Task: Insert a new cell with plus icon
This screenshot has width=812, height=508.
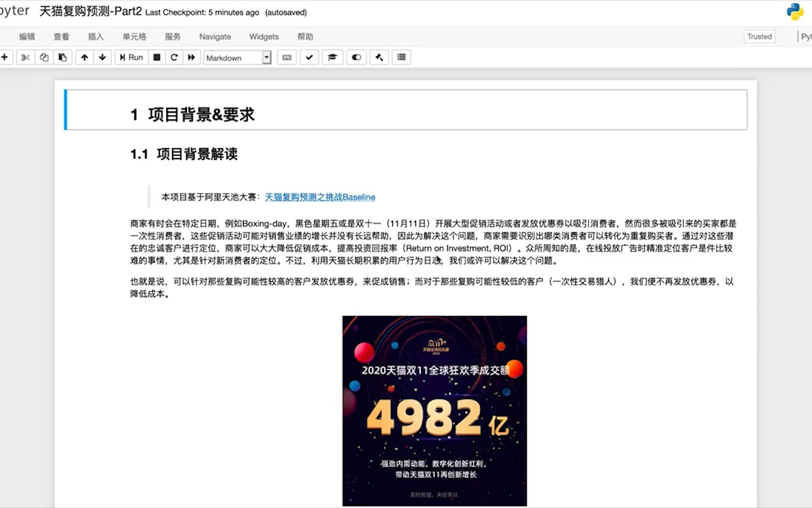Action: [5, 57]
